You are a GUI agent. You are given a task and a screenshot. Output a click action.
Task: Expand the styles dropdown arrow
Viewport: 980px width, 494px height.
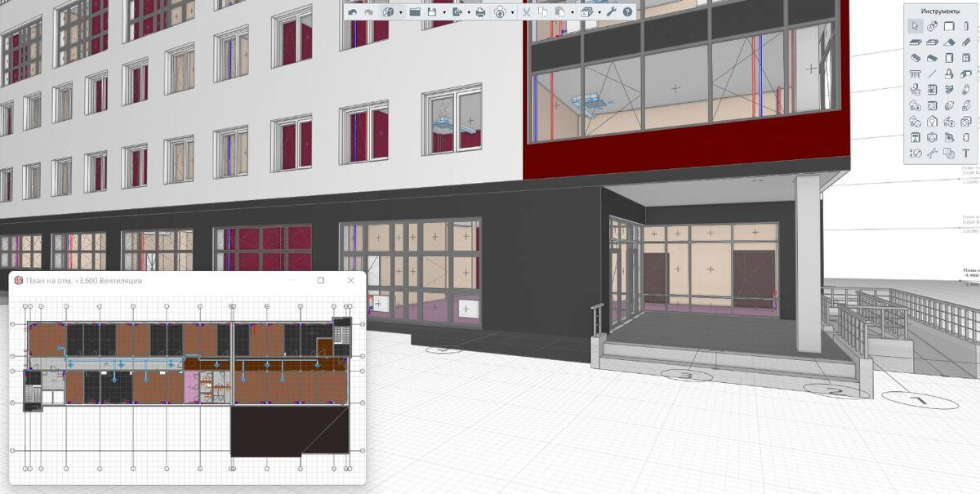coord(599,12)
